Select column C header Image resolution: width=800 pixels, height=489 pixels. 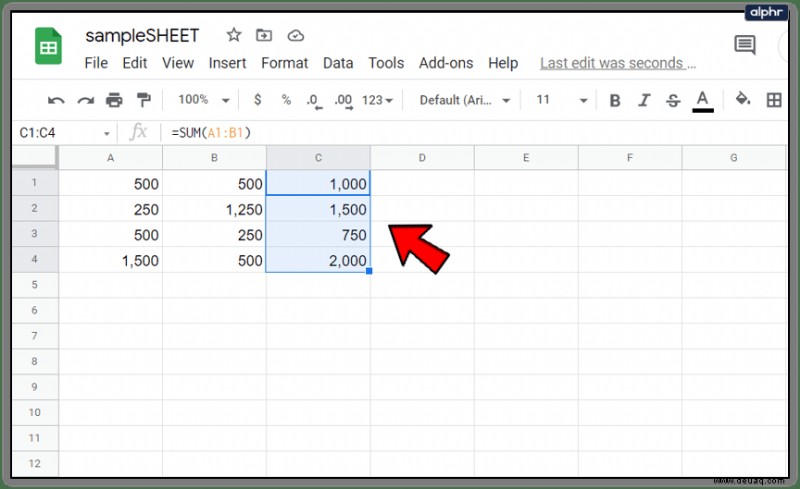click(x=318, y=158)
